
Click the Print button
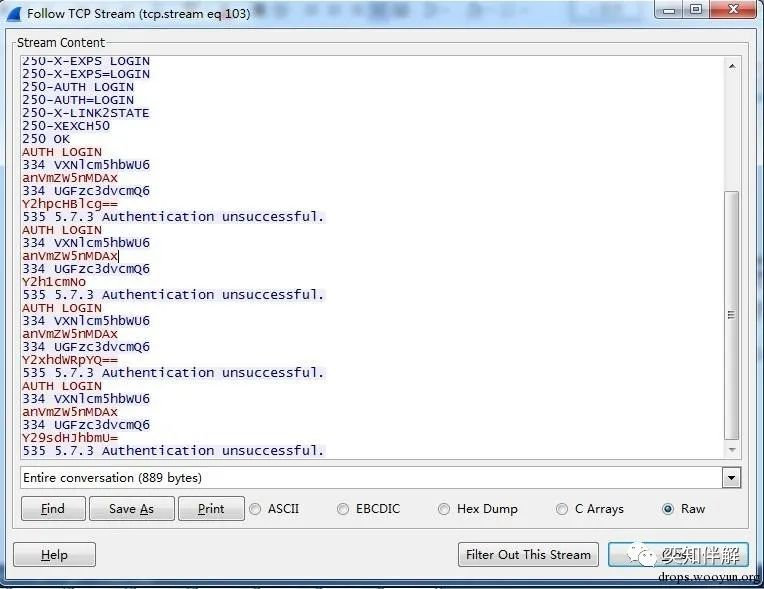(211, 509)
